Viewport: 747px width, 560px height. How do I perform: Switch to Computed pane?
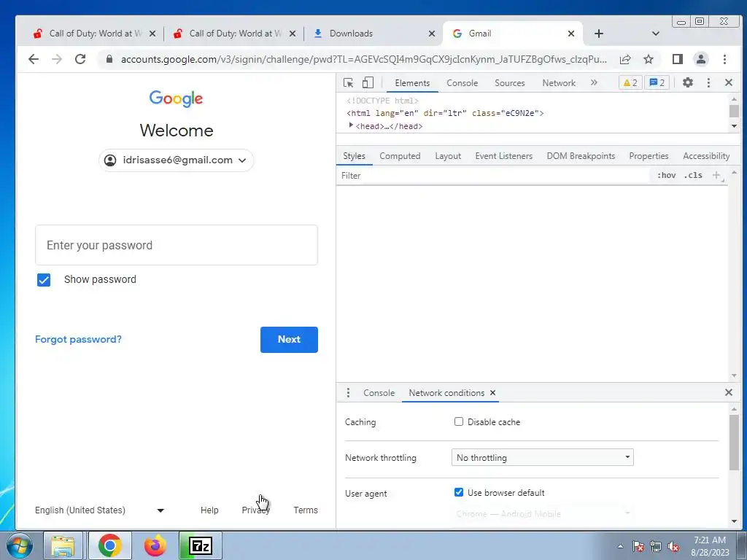(400, 156)
